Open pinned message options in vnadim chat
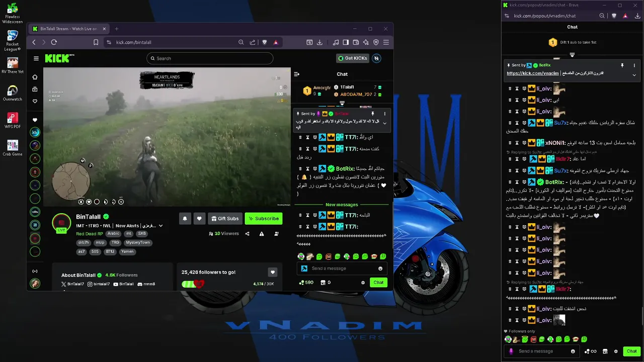This screenshot has height=362, width=644. pyautogui.click(x=634, y=65)
